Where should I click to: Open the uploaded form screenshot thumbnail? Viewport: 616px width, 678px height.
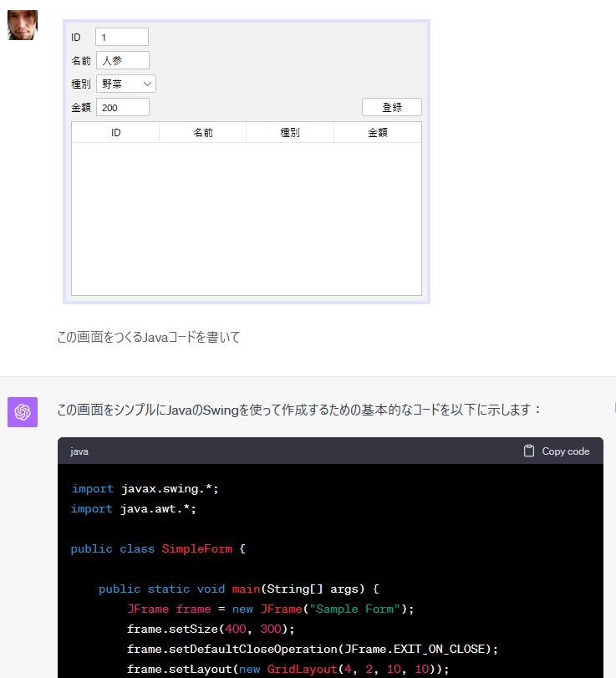[x=247, y=161]
